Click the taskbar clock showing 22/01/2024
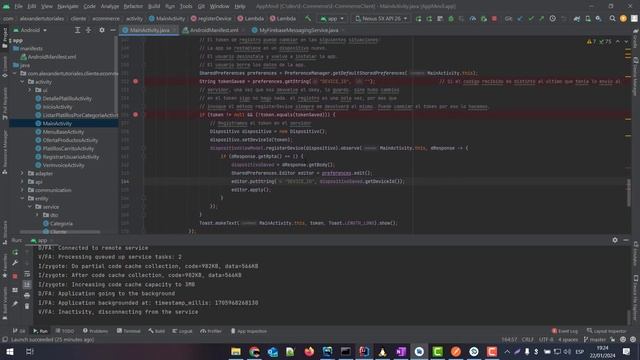The height and width of the screenshot is (360, 640). point(602,351)
